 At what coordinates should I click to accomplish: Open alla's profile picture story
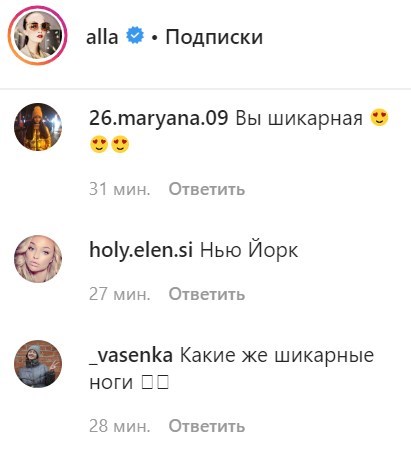38,36
